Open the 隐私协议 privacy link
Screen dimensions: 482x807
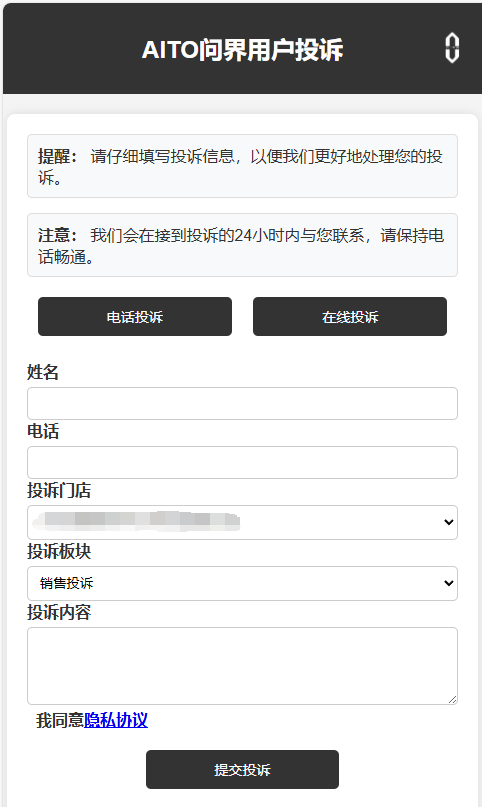pos(116,720)
